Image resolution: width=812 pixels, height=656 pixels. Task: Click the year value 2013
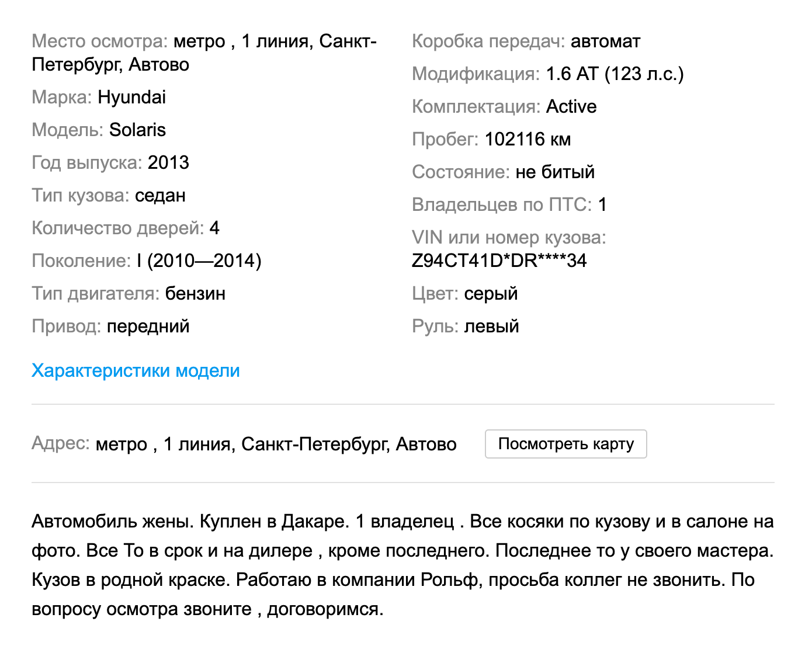pyautogui.click(x=168, y=162)
